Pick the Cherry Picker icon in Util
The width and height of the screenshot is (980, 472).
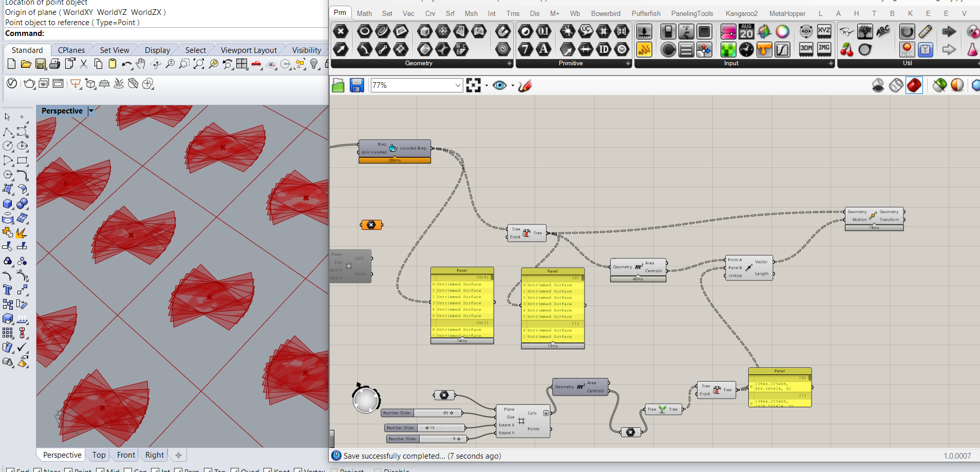click(x=847, y=49)
